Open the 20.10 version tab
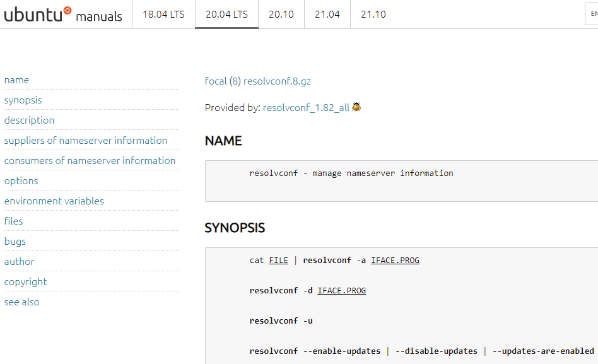 click(281, 15)
